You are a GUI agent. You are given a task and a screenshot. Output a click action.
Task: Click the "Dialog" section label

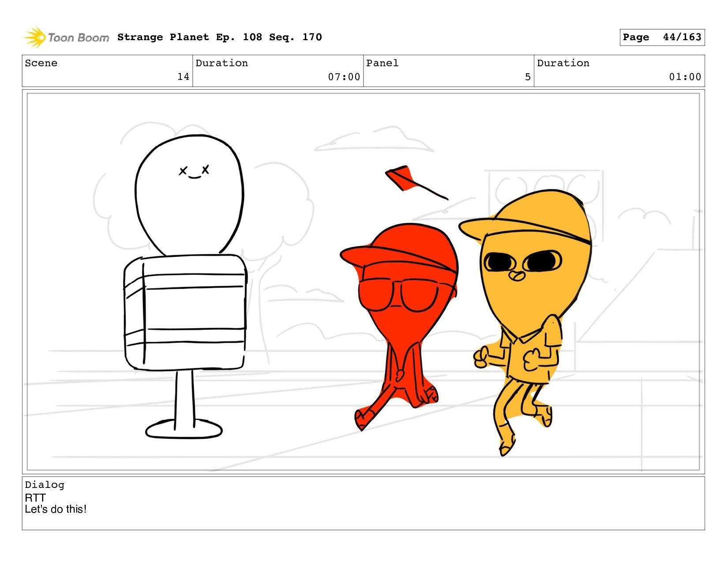click(45, 485)
